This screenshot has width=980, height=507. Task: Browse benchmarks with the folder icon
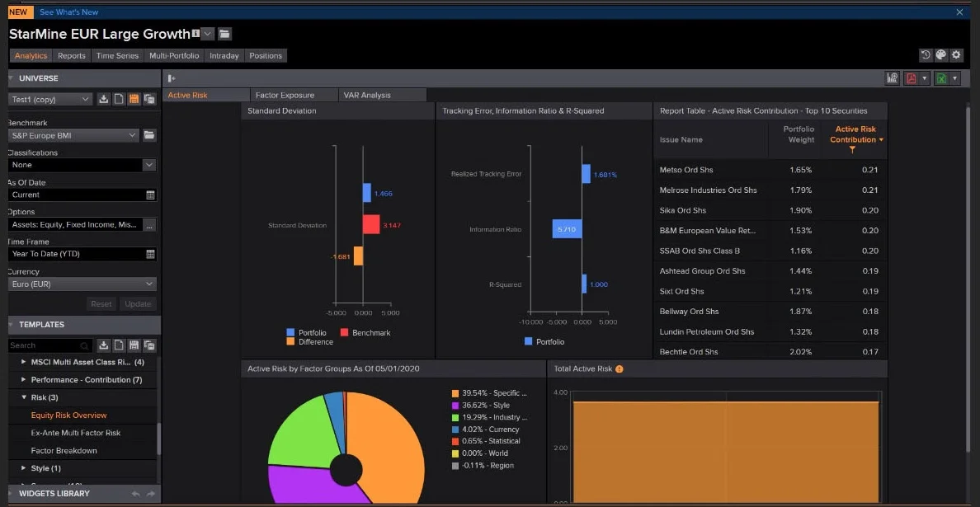point(149,135)
